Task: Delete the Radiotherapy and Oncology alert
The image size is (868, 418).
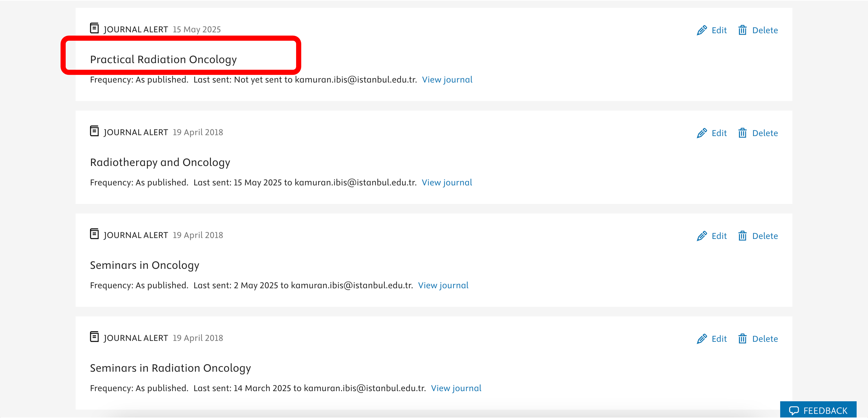Action: 758,133
